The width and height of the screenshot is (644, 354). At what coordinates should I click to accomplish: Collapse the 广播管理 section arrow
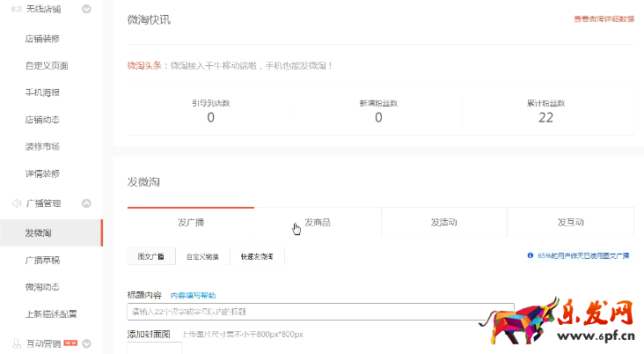point(86,203)
